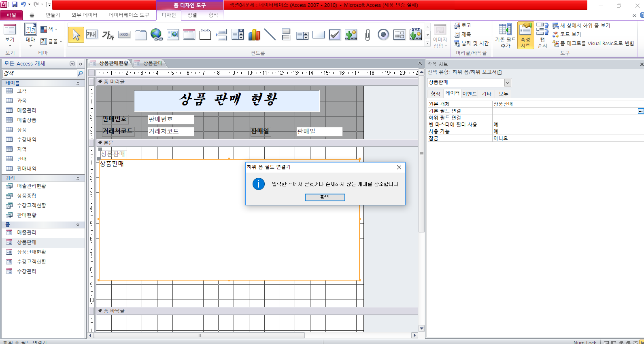The height and width of the screenshot is (344, 644).
Task: Select the Attachment paperclip control
Action: pos(367,35)
